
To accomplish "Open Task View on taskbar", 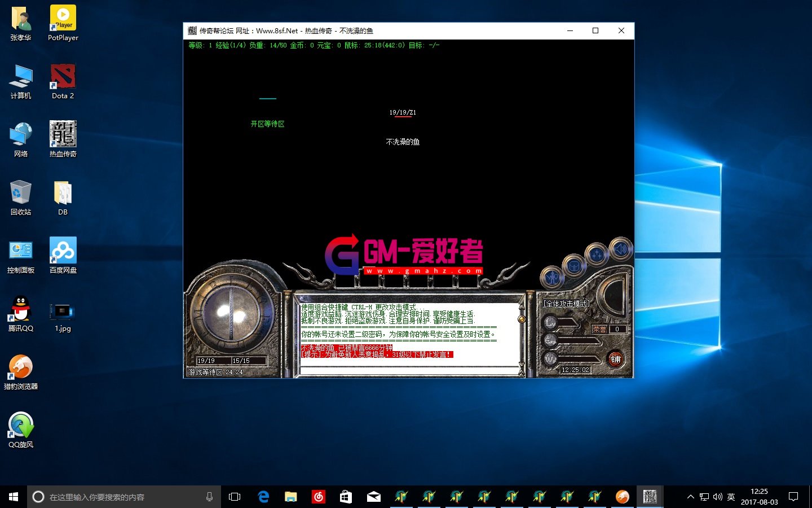I will [x=235, y=497].
